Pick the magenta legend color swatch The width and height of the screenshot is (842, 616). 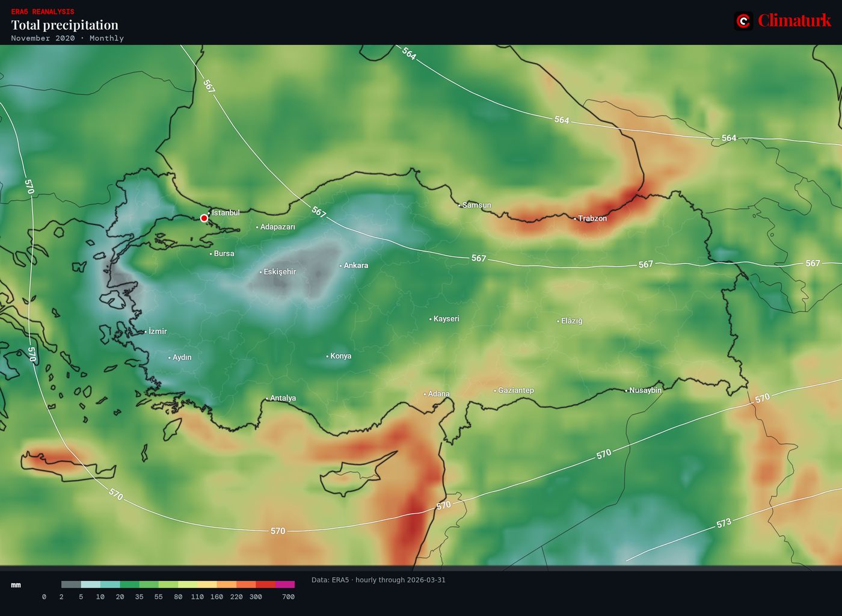point(285,584)
